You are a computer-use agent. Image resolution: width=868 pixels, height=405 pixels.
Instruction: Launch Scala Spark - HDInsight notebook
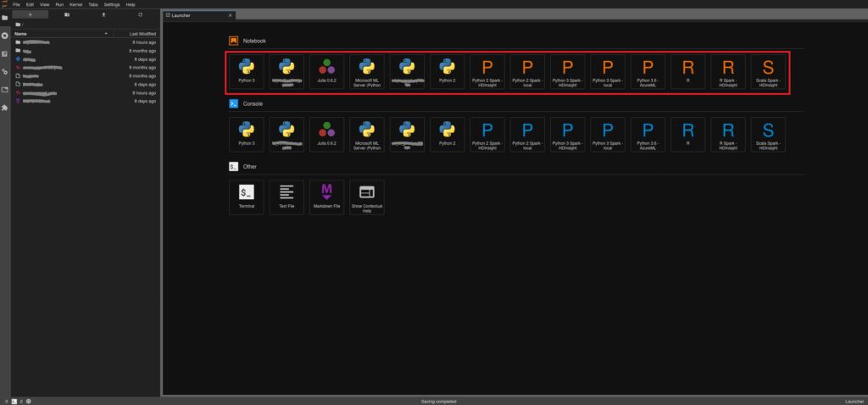pos(768,72)
